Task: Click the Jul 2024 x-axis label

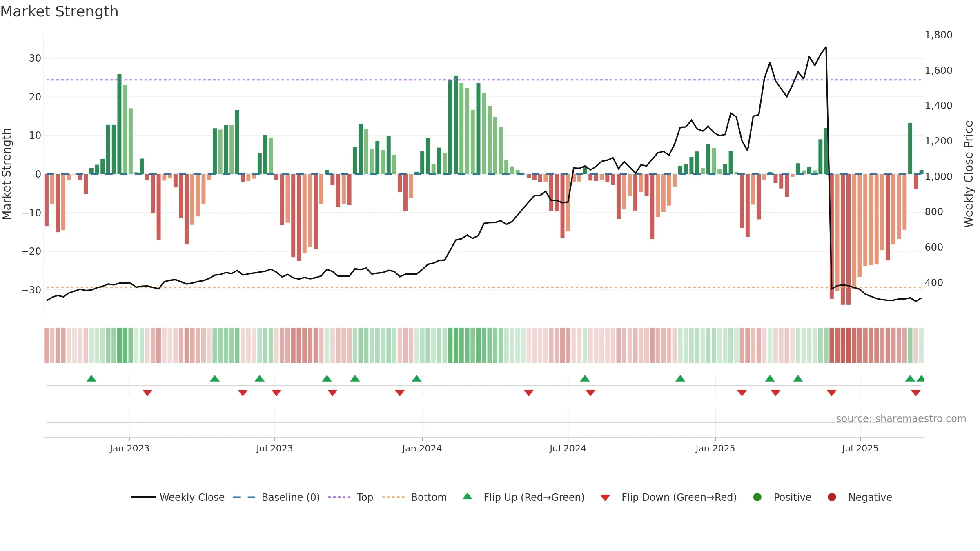Action: [568, 448]
